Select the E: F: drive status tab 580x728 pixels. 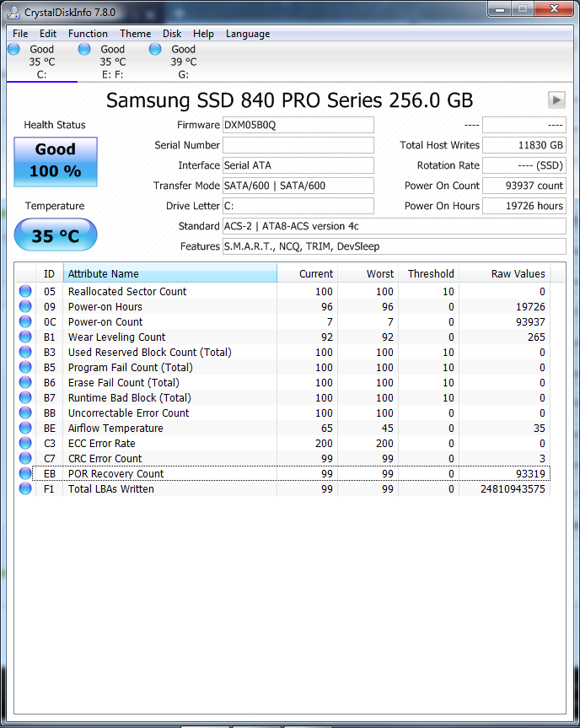click(113, 62)
